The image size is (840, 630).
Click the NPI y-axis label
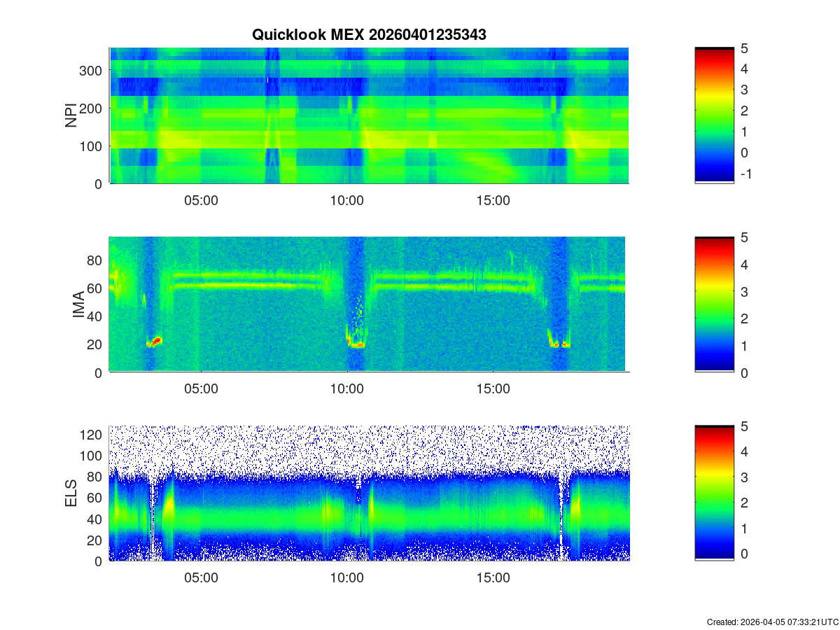click(71, 116)
